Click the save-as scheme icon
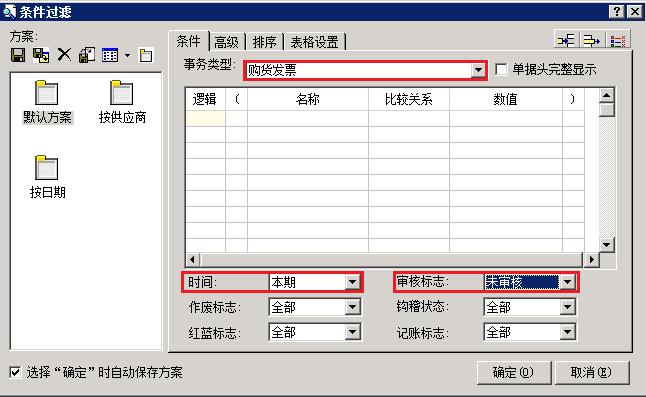 [x=41, y=55]
